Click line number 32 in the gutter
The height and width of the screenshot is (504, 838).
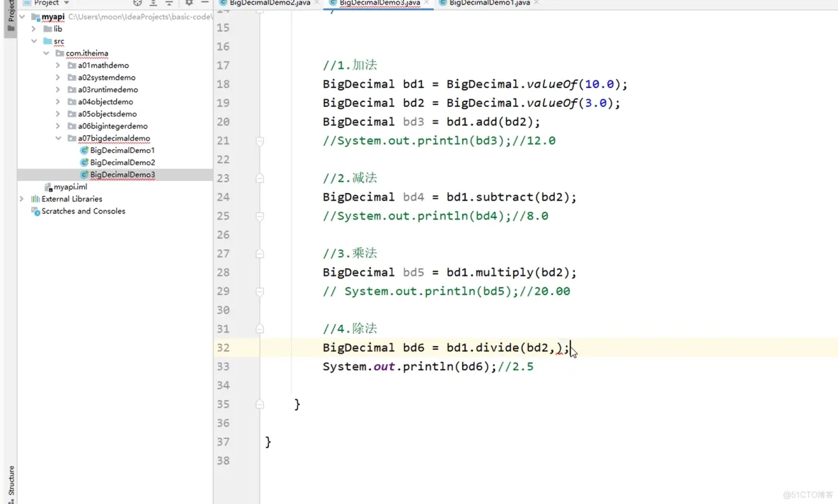(223, 348)
